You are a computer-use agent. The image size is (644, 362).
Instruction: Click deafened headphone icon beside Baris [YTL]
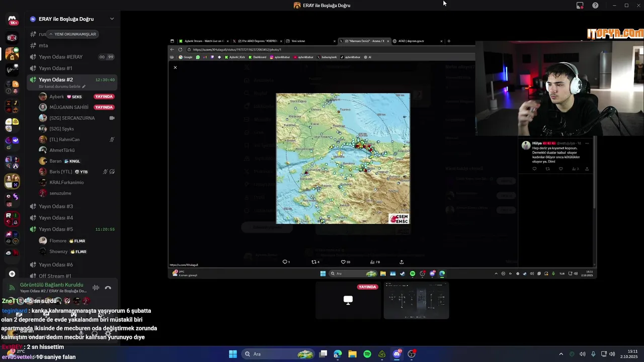point(112,171)
